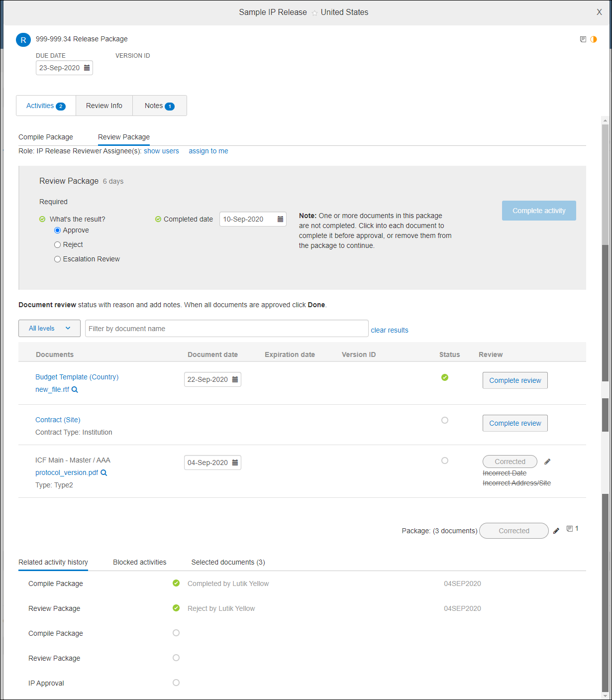Select the Reject result option
The height and width of the screenshot is (700, 612).
coord(57,244)
